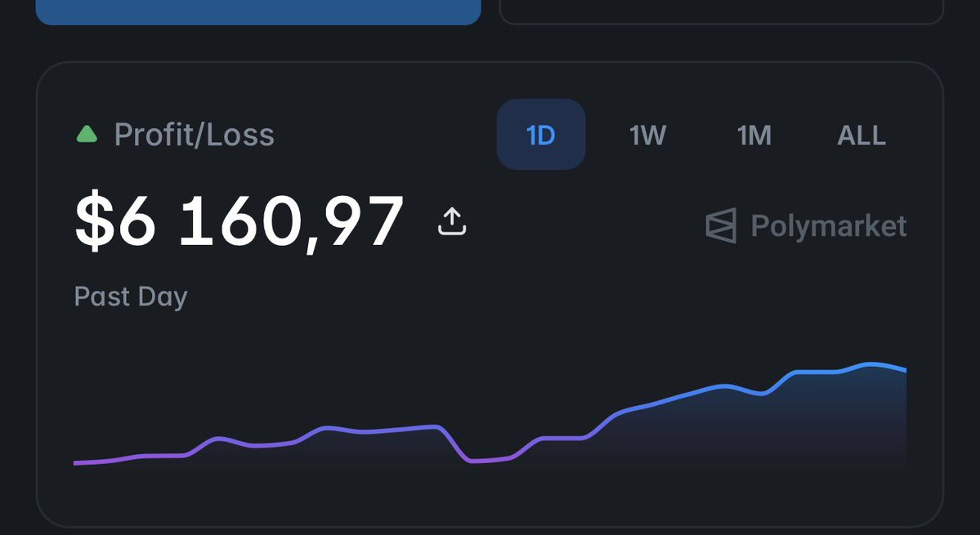980x535 pixels.
Task: Toggle the weekly view with 1W
Action: [x=647, y=135]
